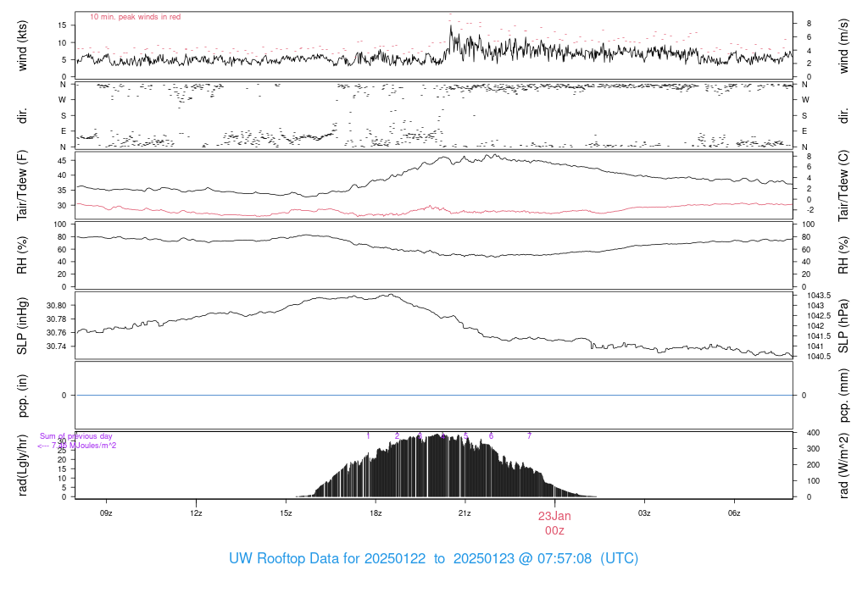The image size is (868, 593).
Task: Click the 'Sum of previous day' annotation
Action: [75, 436]
